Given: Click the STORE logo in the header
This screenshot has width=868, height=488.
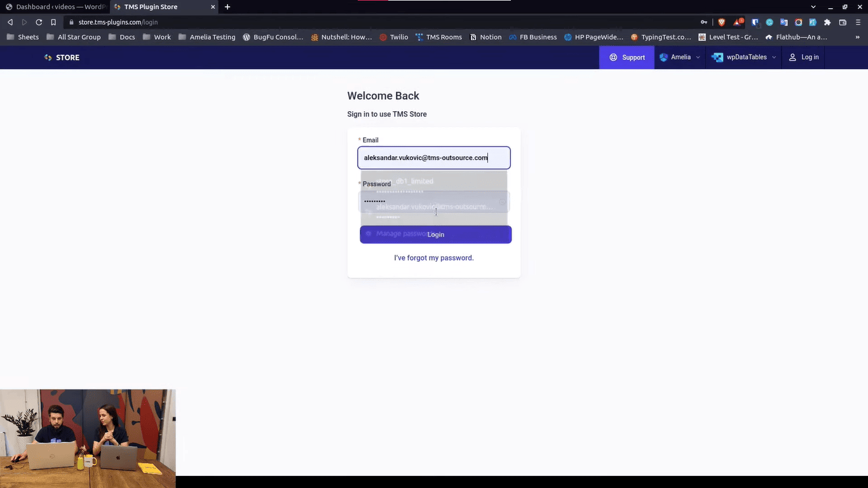Looking at the screenshot, I should (x=62, y=57).
